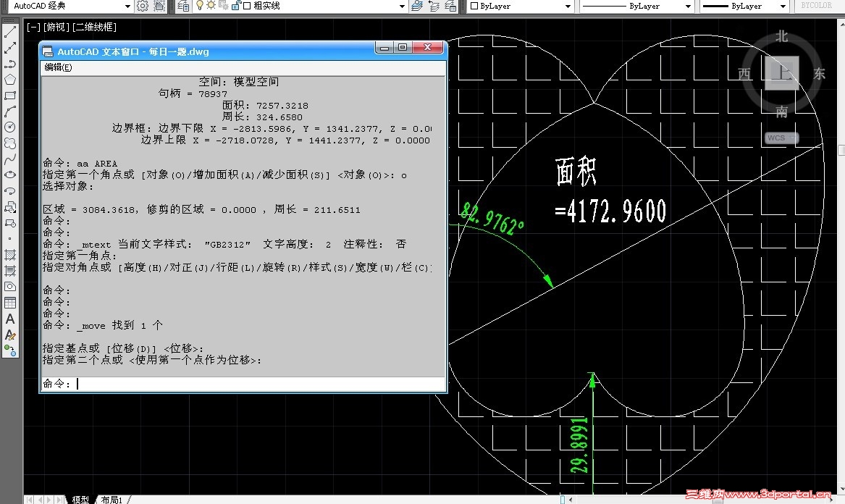Image resolution: width=845 pixels, height=504 pixels.
Task: Click the layer color square for 粗实线
Action: [247, 6]
